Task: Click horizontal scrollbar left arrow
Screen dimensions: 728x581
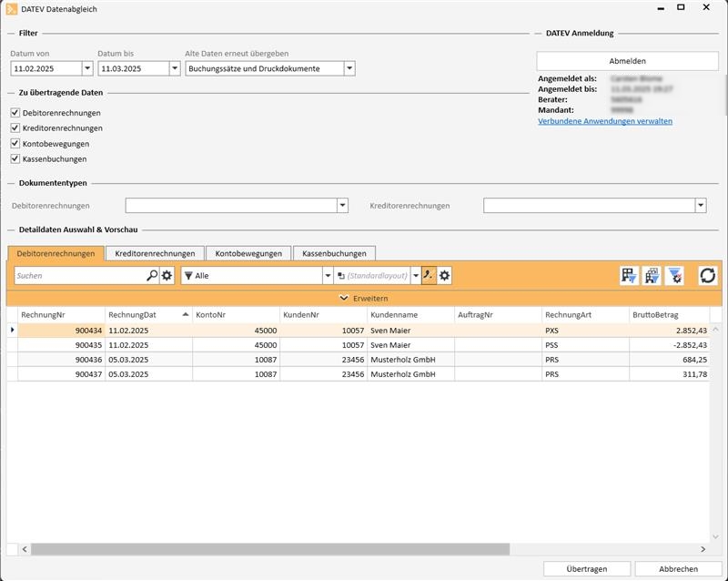Action: (x=25, y=549)
